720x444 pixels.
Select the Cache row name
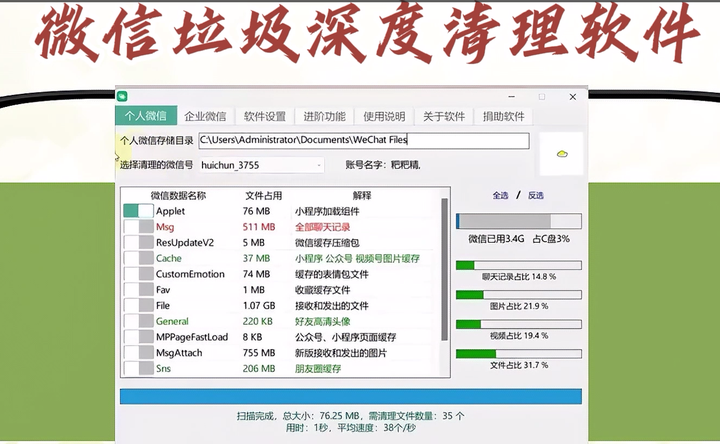[x=169, y=258]
